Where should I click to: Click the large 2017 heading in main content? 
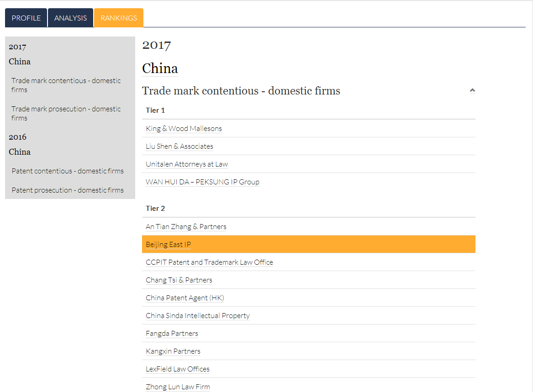156,45
